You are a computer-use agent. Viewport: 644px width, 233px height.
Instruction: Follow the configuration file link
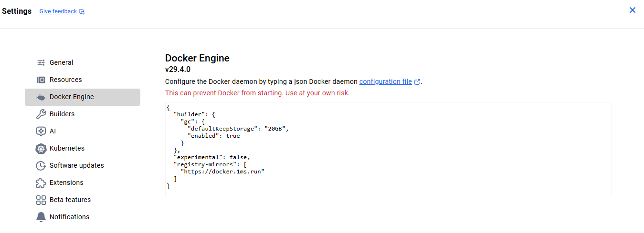tap(385, 81)
